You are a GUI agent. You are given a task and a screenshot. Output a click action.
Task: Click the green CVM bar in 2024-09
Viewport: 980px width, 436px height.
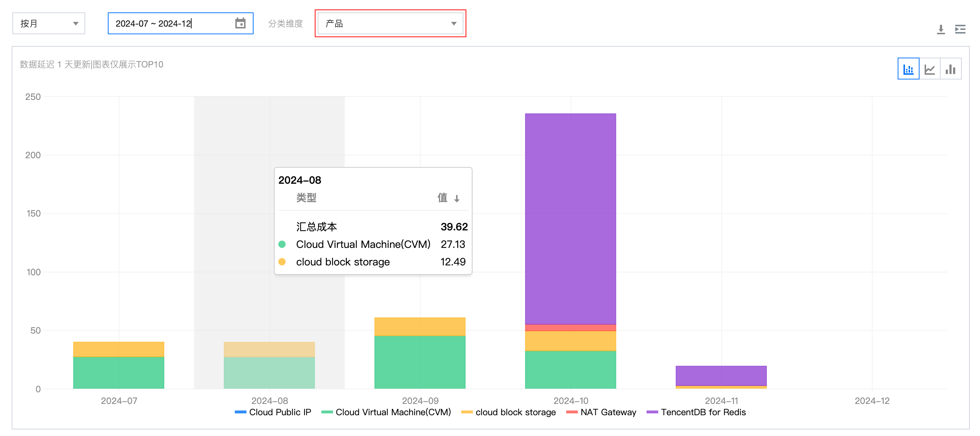click(420, 362)
